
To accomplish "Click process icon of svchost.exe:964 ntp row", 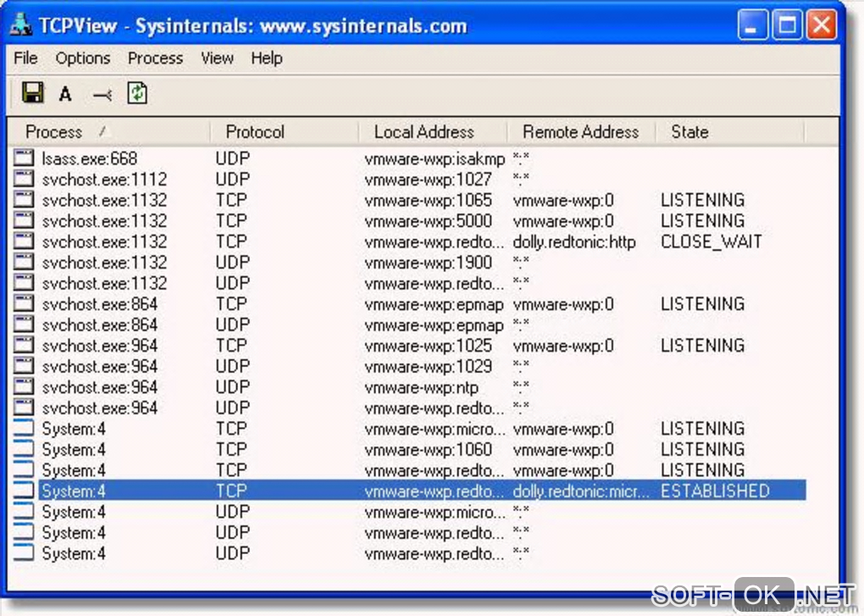I will coord(24,386).
